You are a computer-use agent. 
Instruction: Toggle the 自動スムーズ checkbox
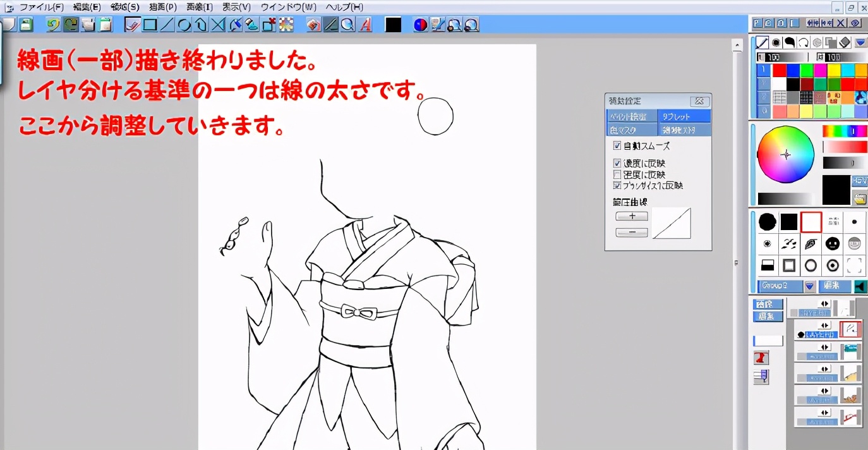(x=617, y=146)
